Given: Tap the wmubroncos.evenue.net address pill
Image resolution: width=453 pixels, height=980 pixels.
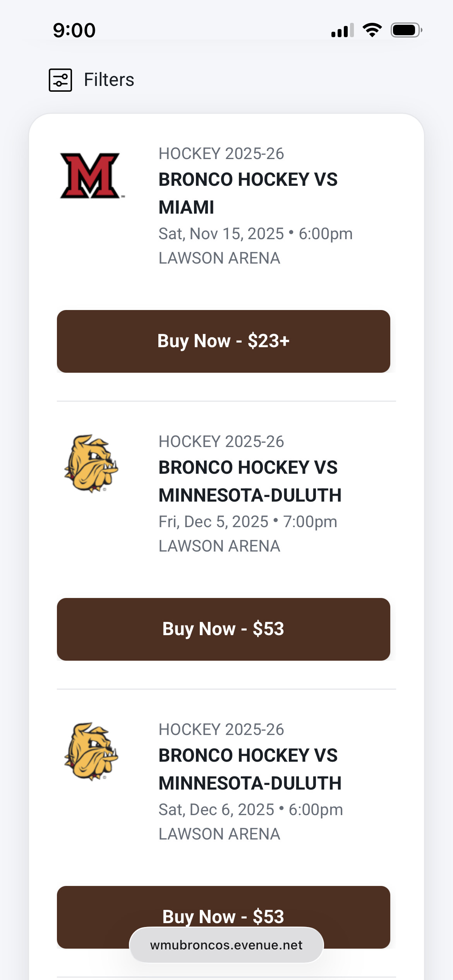Looking at the screenshot, I should [226, 945].
